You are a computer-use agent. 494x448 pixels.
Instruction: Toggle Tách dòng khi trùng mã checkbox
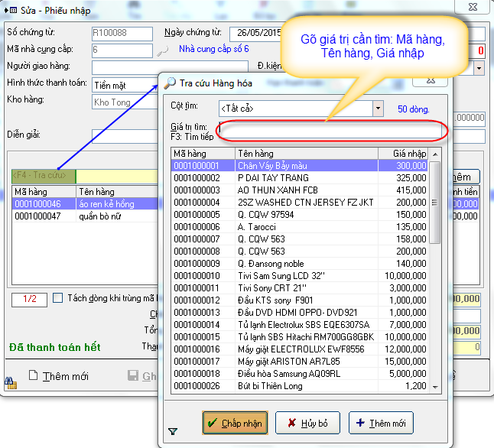coord(57,299)
